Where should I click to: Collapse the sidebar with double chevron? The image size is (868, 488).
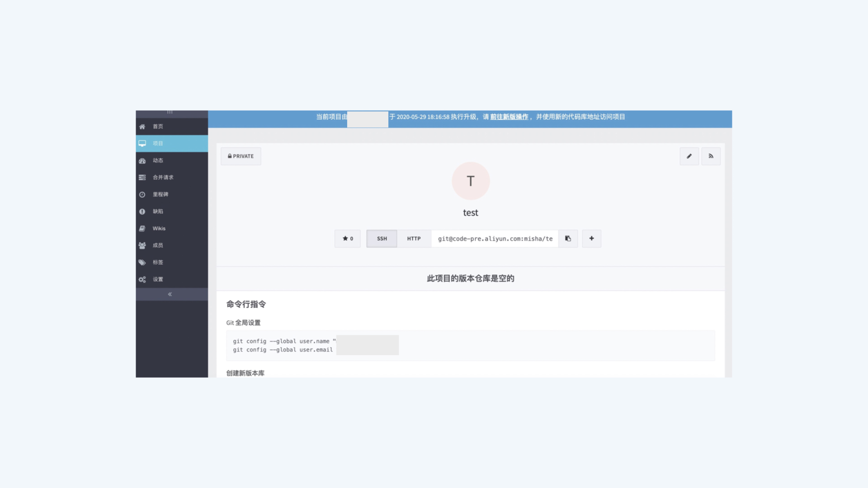pos(170,294)
